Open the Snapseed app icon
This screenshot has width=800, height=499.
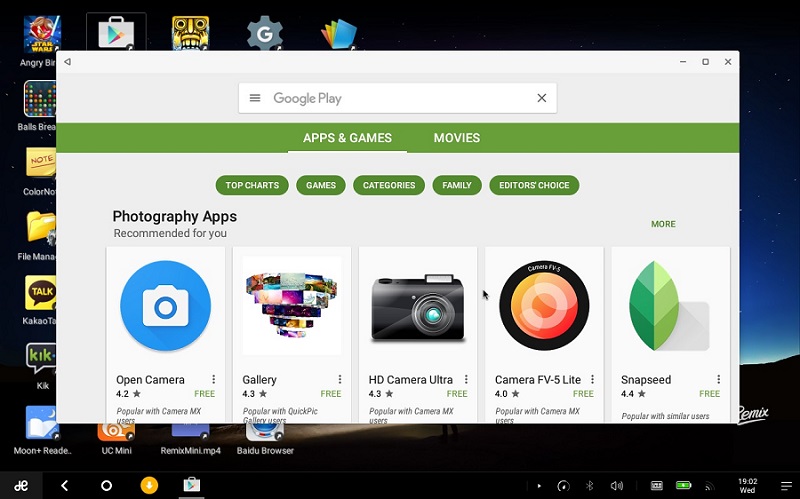669,306
